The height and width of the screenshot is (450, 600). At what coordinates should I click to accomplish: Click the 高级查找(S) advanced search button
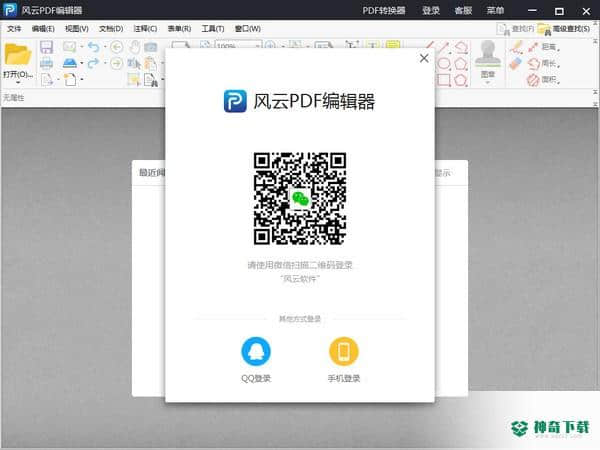click(564, 29)
